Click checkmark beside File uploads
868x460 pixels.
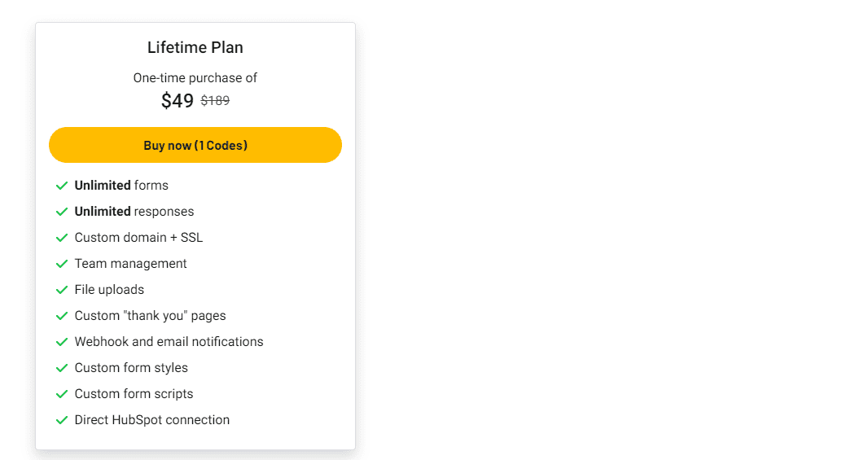tap(61, 290)
